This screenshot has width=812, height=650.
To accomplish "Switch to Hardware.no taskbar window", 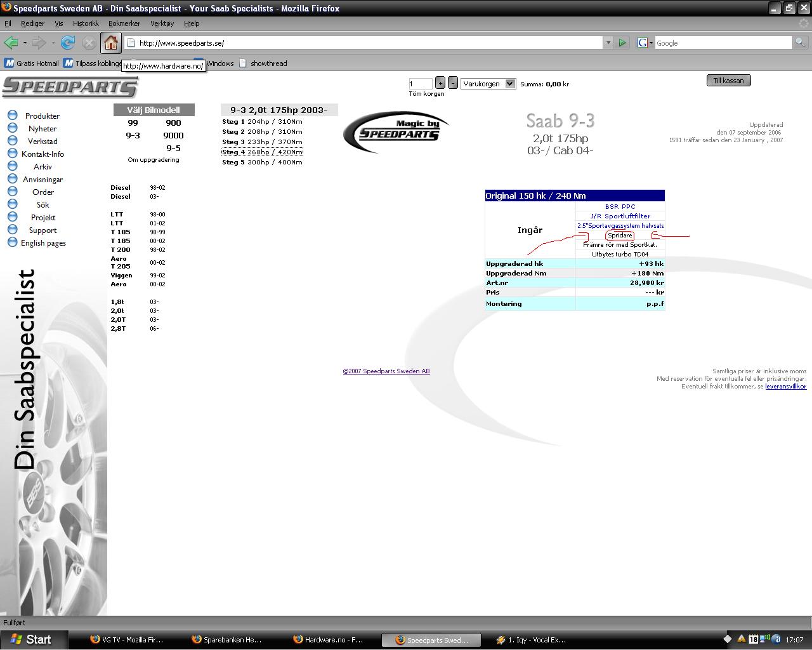I will point(328,640).
